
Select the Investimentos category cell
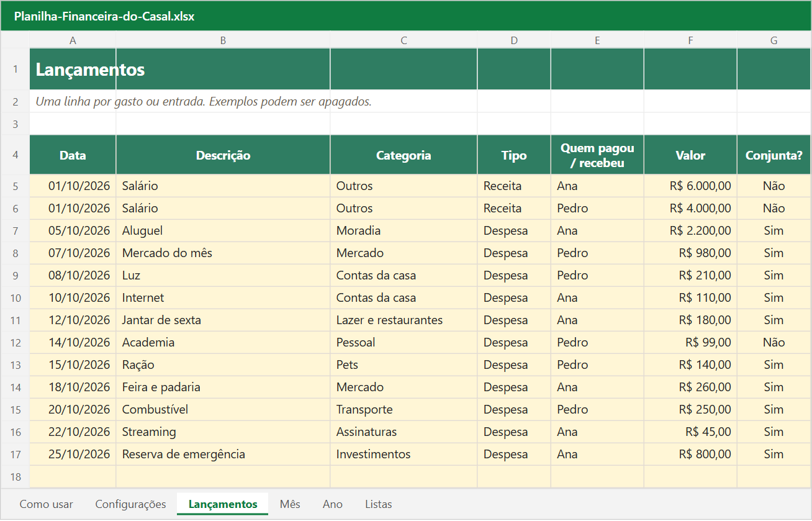click(404, 455)
